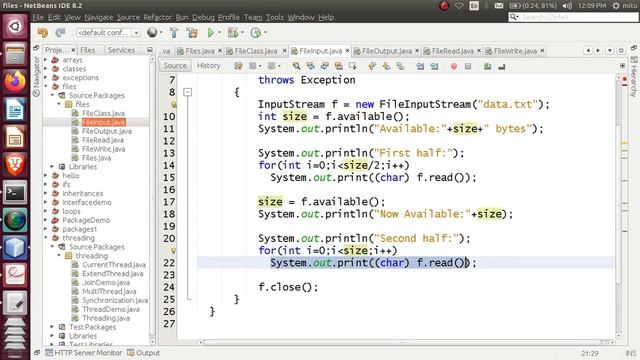
Task: Open the Profile Project dropdown arrow
Action: pyautogui.click(x=265, y=32)
